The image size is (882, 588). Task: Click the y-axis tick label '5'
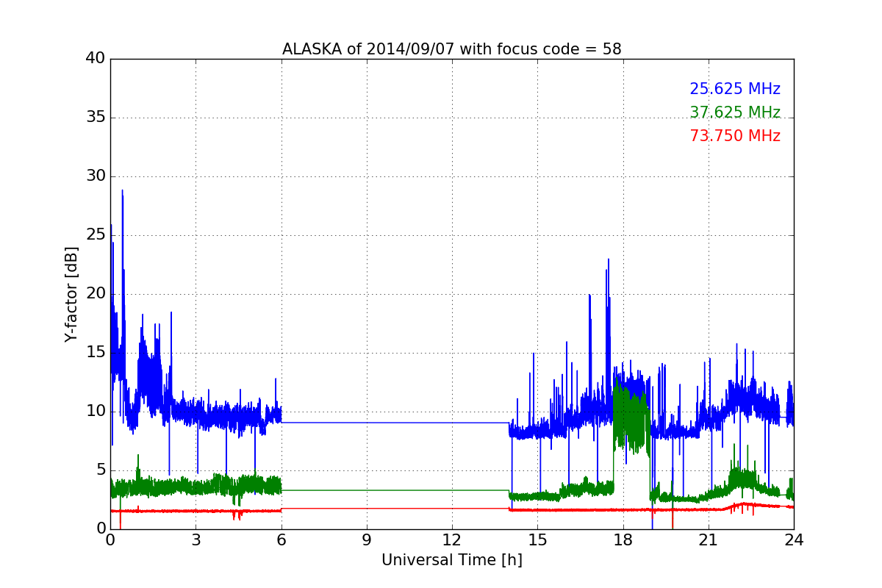pyautogui.click(x=100, y=470)
